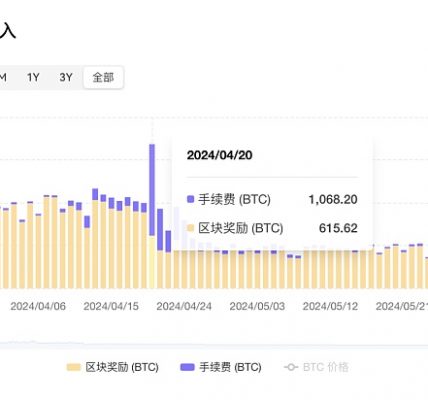Click the 2024/04/24 x-axis date label
Screen dimensions: 428x400
pyautogui.click(x=184, y=306)
